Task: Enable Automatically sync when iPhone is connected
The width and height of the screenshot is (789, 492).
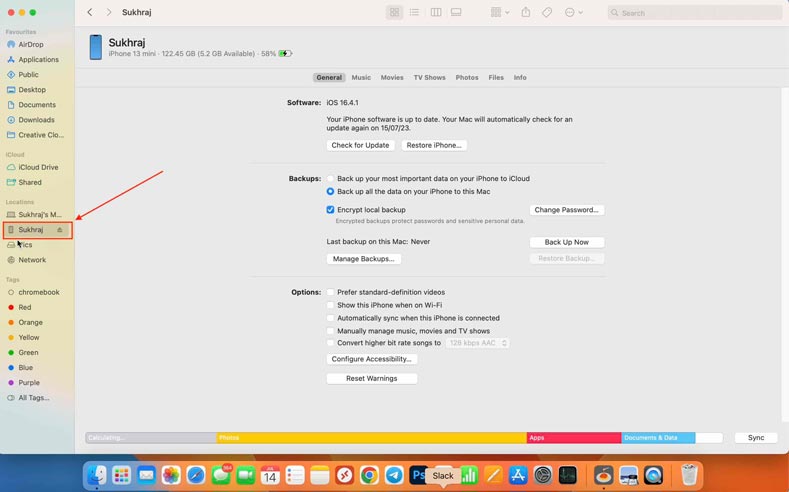Action: (330, 318)
